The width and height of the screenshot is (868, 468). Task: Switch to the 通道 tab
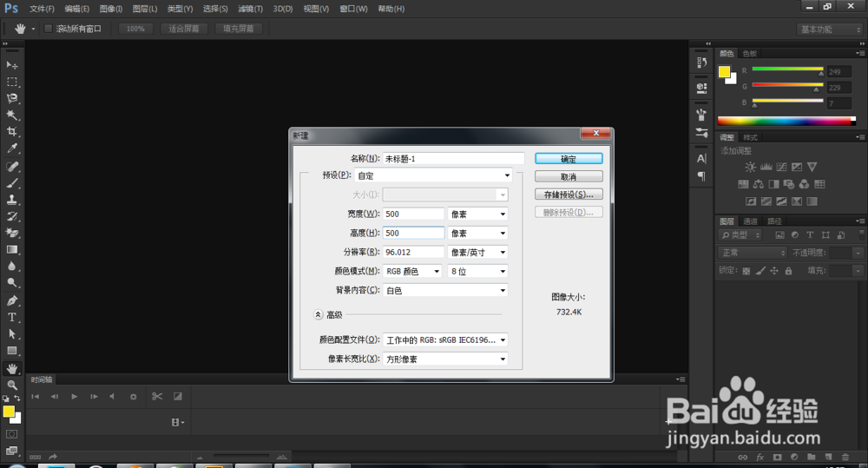[750, 221]
